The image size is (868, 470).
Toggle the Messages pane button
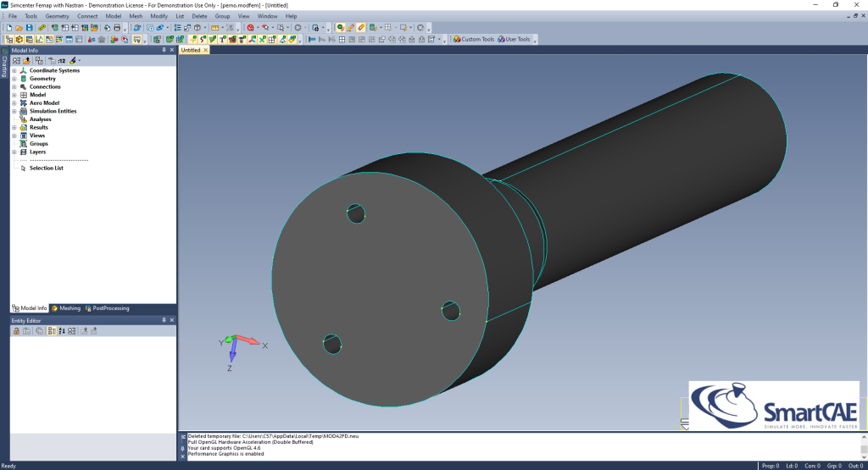[136, 39]
